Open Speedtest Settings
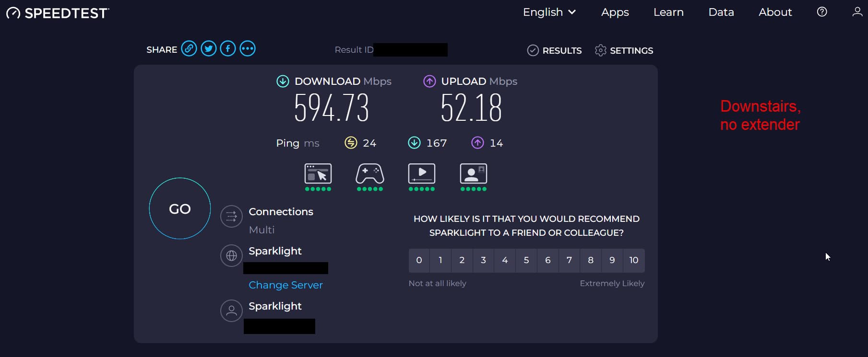Screen dimensions: 868x357 point(624,50)
